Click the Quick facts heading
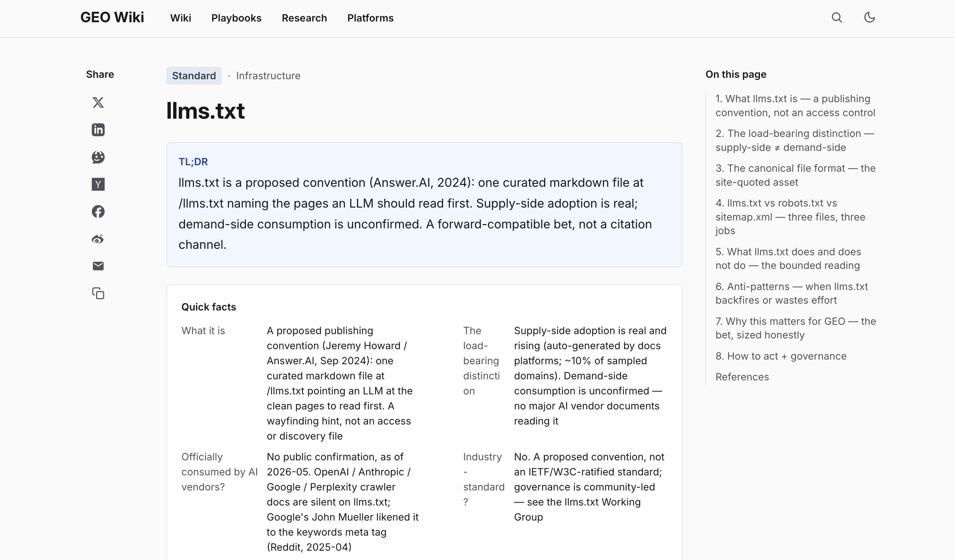This screenshot has width=955, height=560. pos(209,307)
